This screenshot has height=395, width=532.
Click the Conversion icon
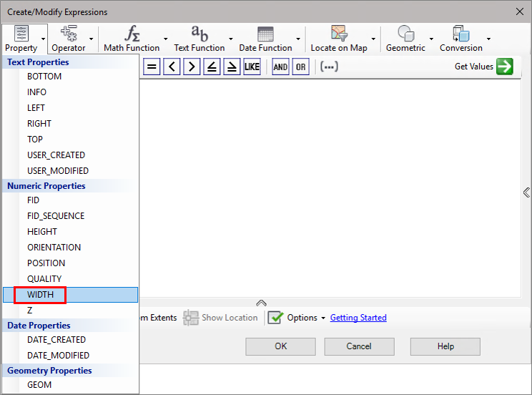click(x=461, y=34)
